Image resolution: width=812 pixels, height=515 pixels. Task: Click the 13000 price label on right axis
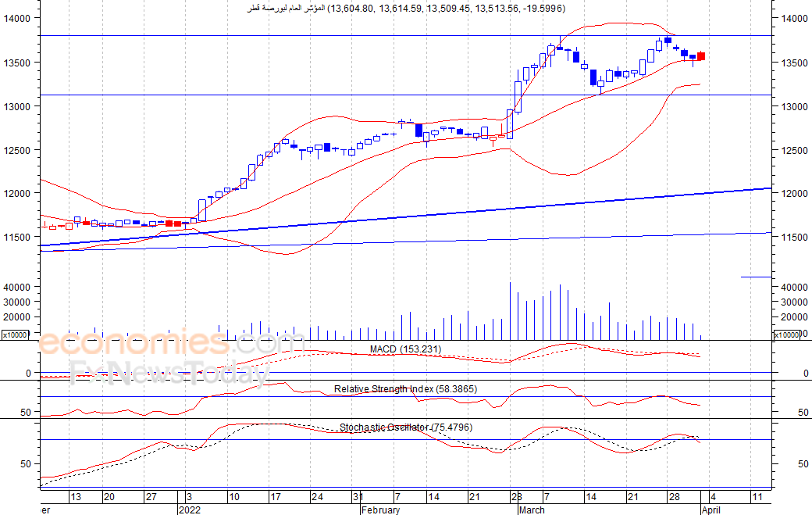pyautogui.click(x=794, y=107)
